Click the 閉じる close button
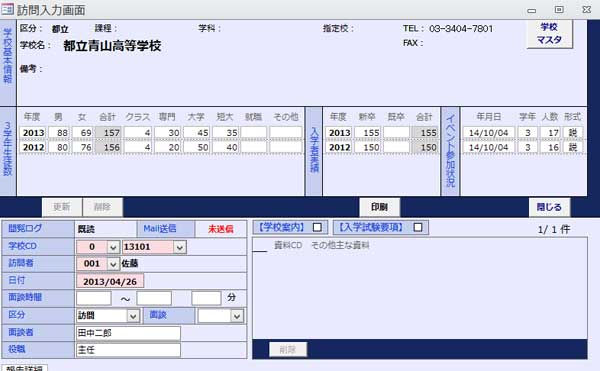600x371 pixels. 549,207
